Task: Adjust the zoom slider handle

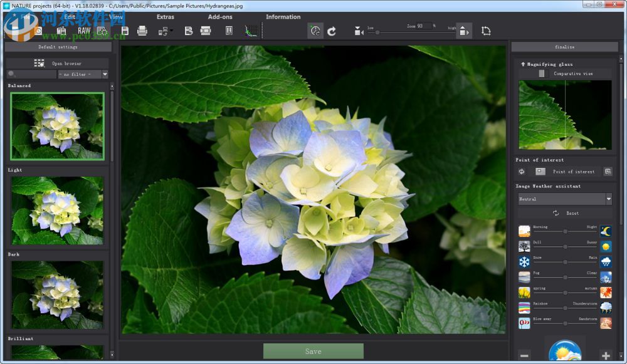Action: pyautogui.click(x=377, y=33)
